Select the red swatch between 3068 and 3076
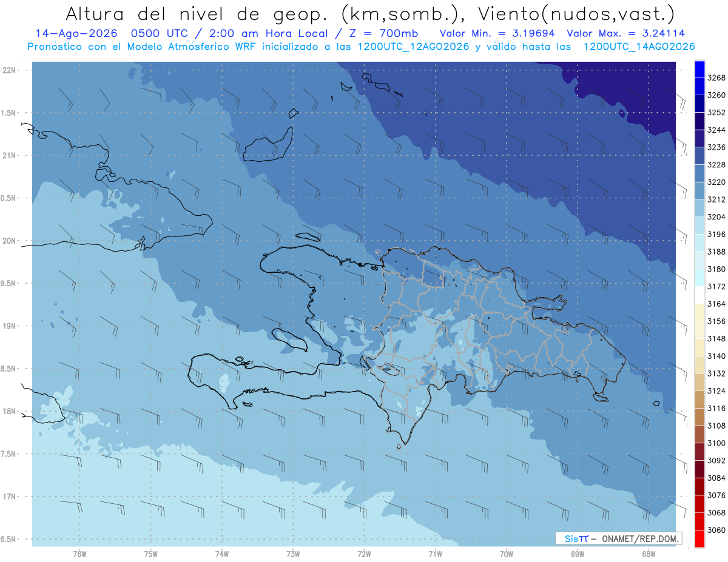Viewport: 728px width, 562px height. pos(699,504)
